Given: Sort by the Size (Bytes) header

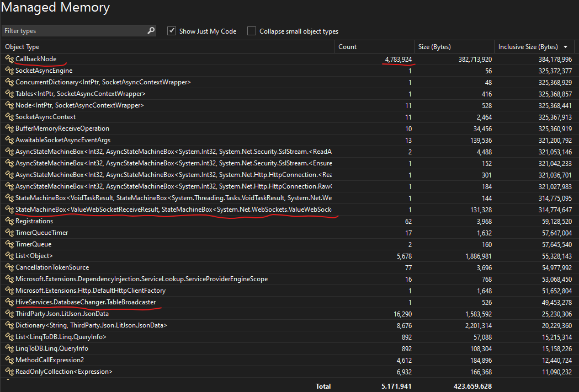Looking at the screenshot, I should click(436, 46).
